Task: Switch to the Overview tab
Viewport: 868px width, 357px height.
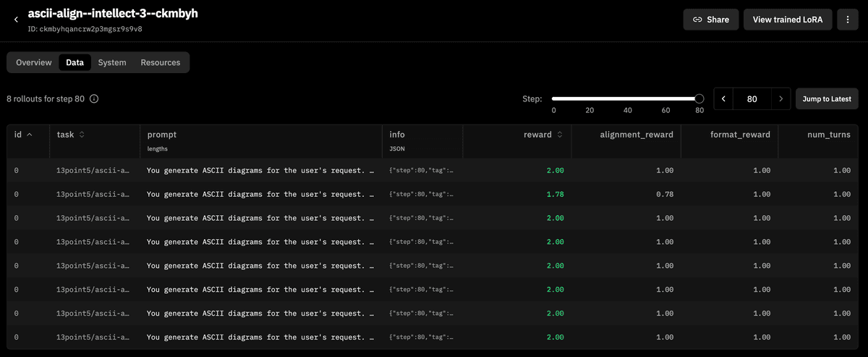Action: pos(34,62)
